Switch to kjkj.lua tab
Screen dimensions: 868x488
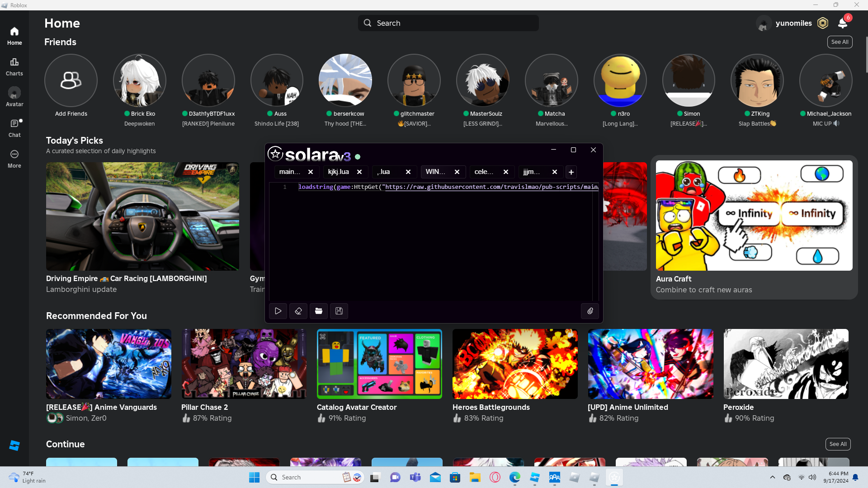coord(339,172)
